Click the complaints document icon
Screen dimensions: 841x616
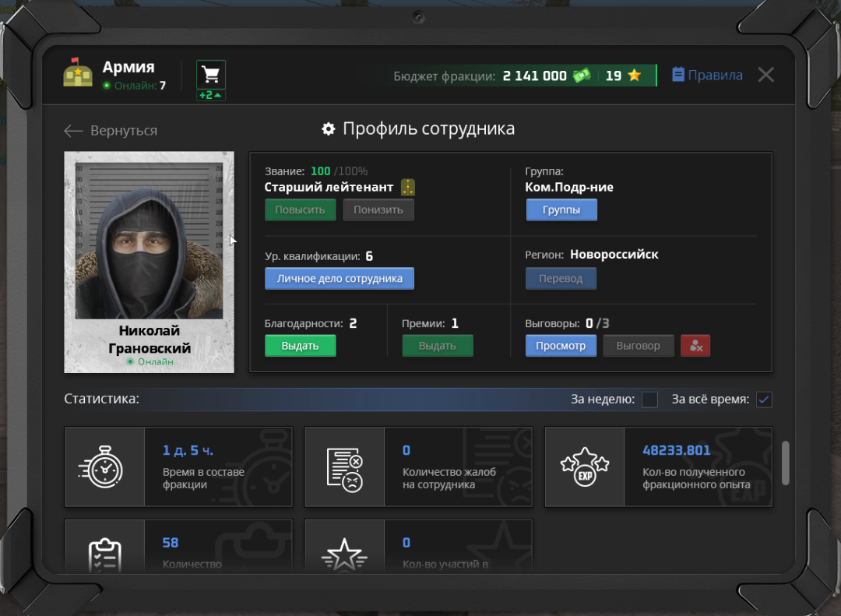tap(344, 466)
